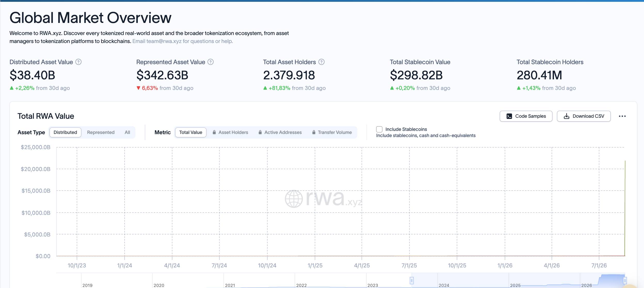The image size is (644, 288).
Task: Open the Code Samples button
Action: pyautogui.click(x=526, y=116)
